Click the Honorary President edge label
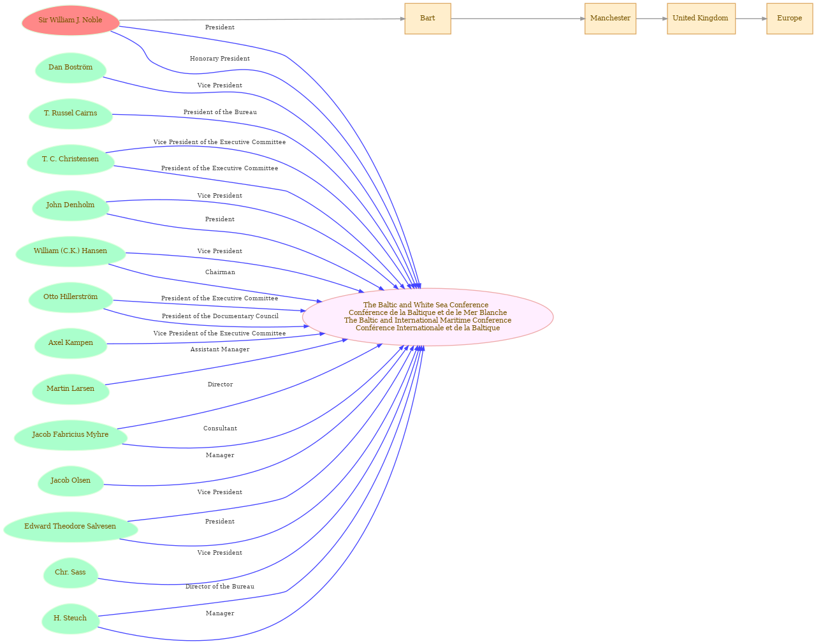816x644 pixels. 220,59
